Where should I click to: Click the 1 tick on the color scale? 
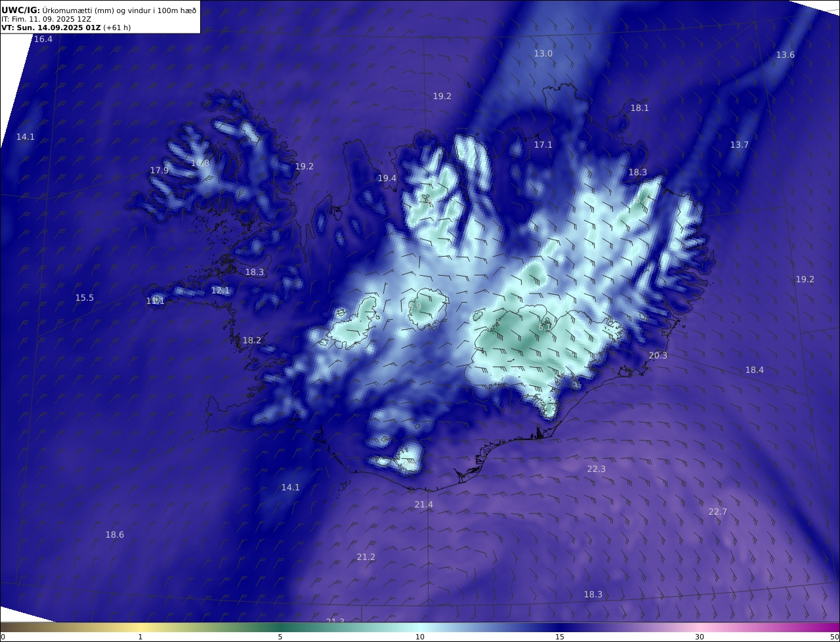coord(140,637)
